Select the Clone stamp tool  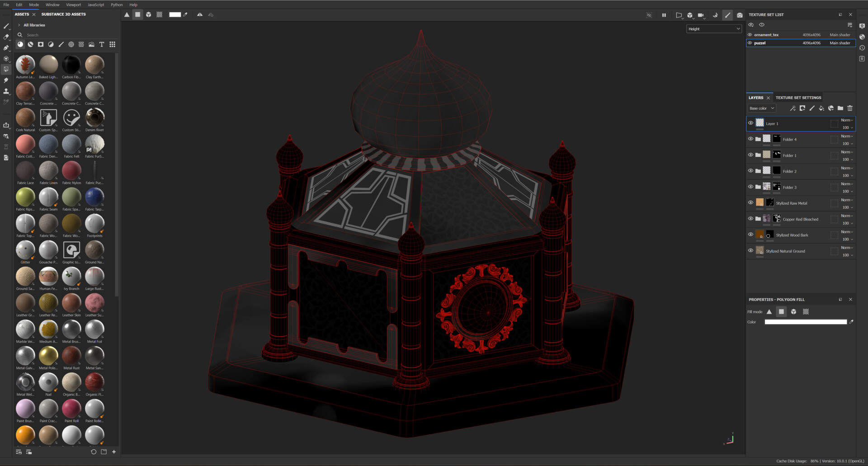click(x=6, y=91)
